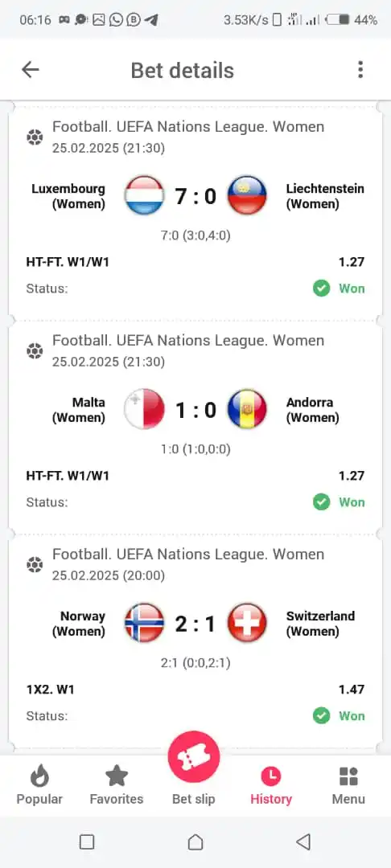The height and width of the screenshot is (868, 391).
Task: Tap the Luxembourg flag icon
Action: (x=144, y=195)
